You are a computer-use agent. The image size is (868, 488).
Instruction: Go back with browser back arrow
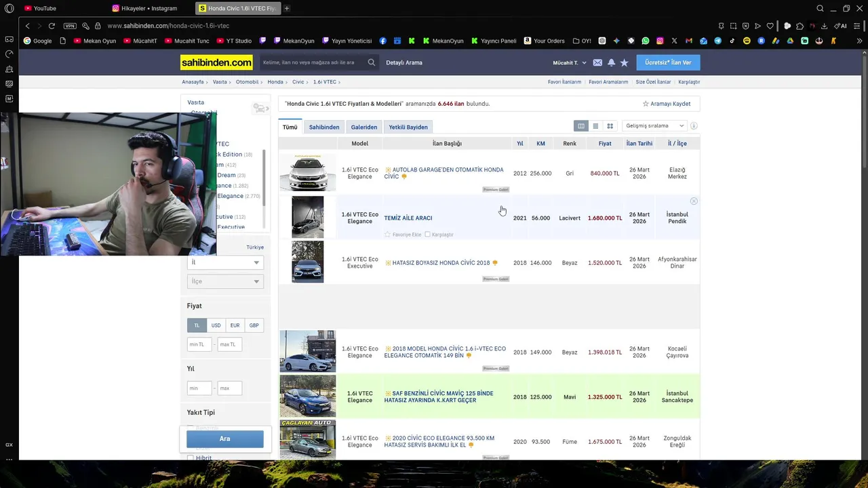coord(27,26)
